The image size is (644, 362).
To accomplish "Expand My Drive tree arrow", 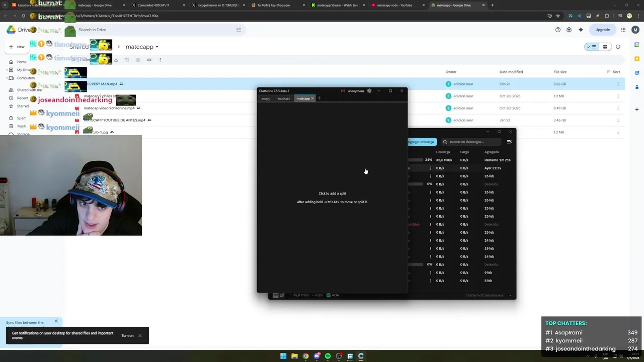I will pyautogui.click(x=6, y=70).
